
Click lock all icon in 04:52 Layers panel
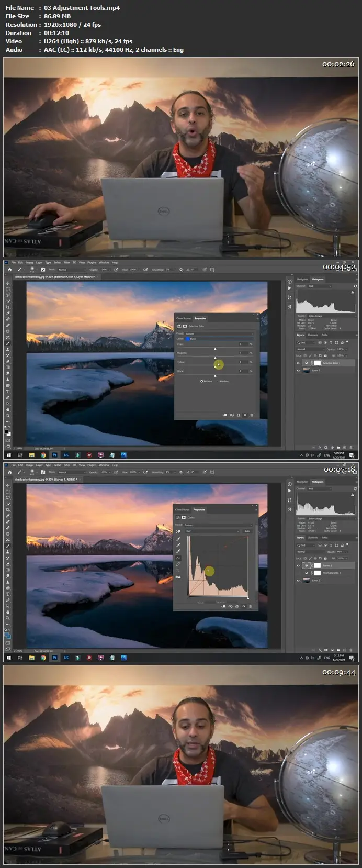pyautogui.click(x=325, y=355)
